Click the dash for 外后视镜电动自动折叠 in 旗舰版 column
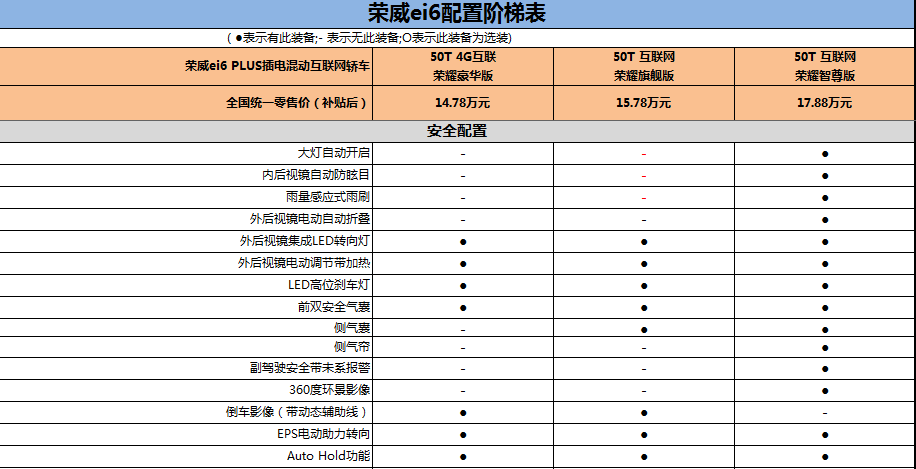Screen dimensions: 916x469 (x=644, y=220)
